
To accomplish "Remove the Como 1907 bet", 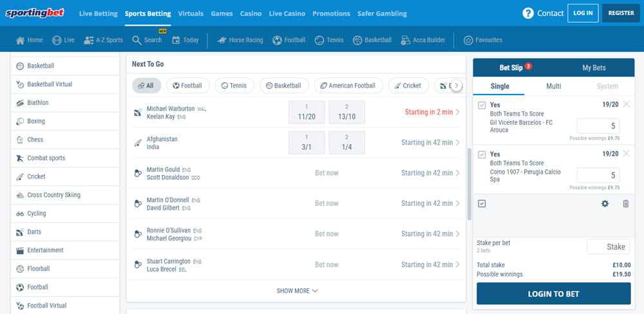I will (x=626, y=154).
